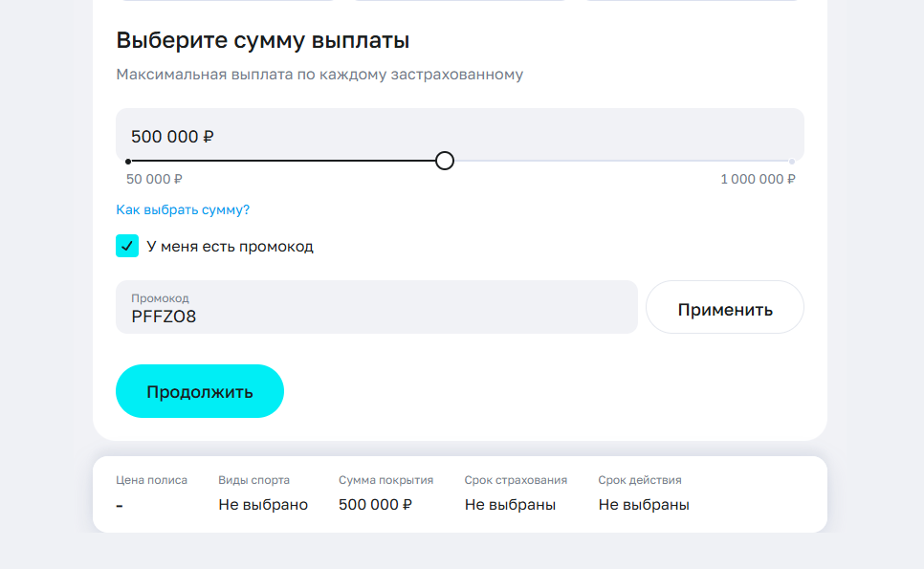This screenshot has height=569, width=924.
Task: Click the unfilled grey part of the slider track
Action: point(622,161)
